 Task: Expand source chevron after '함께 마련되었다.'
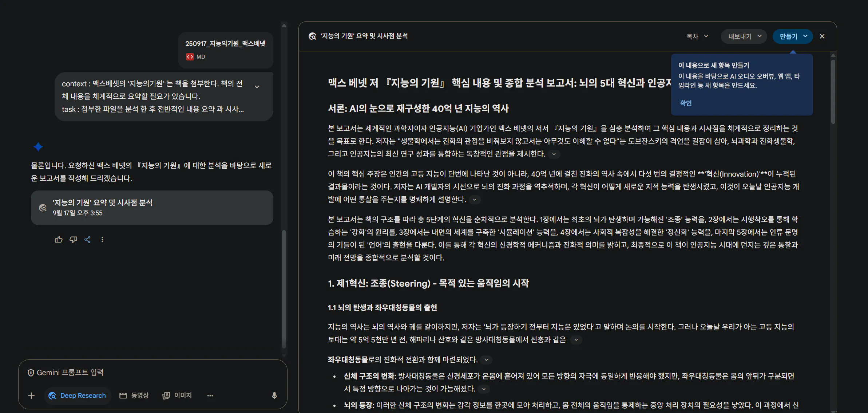486,360
